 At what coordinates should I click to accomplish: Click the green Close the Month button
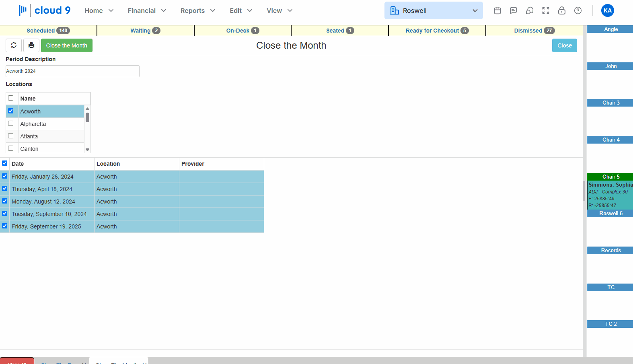[67, 45]
